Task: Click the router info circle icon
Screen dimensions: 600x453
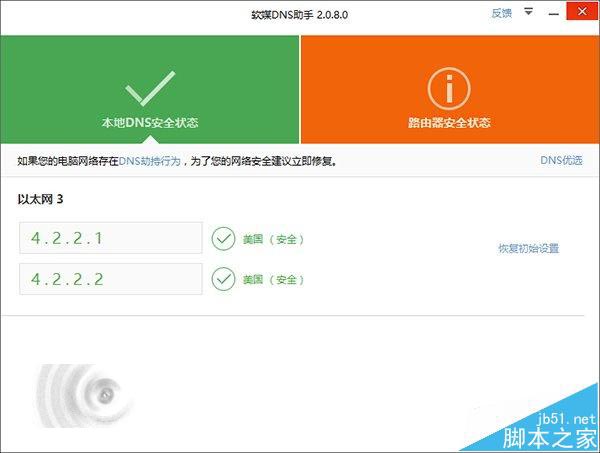Action: click(449, 89)
